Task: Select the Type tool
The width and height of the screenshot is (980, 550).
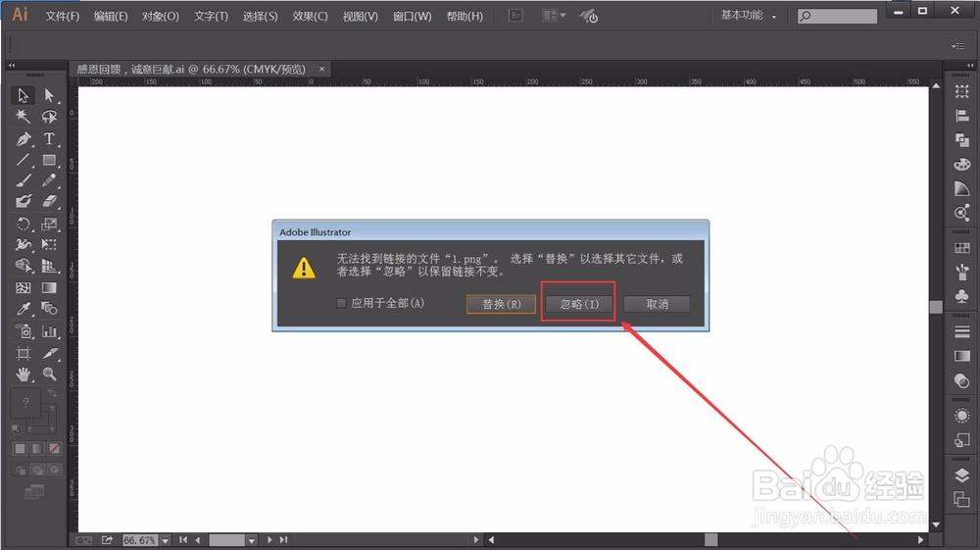Action: (49, 139)
